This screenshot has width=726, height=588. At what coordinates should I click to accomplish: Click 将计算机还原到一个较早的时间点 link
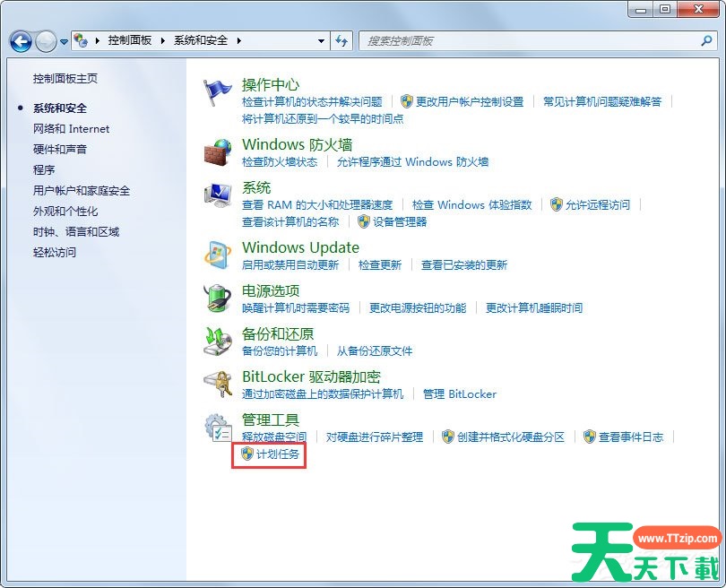(323, 118)
